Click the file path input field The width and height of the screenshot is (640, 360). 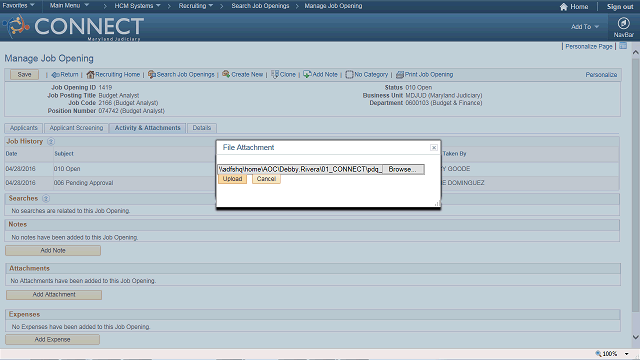[x=300, y=169]
